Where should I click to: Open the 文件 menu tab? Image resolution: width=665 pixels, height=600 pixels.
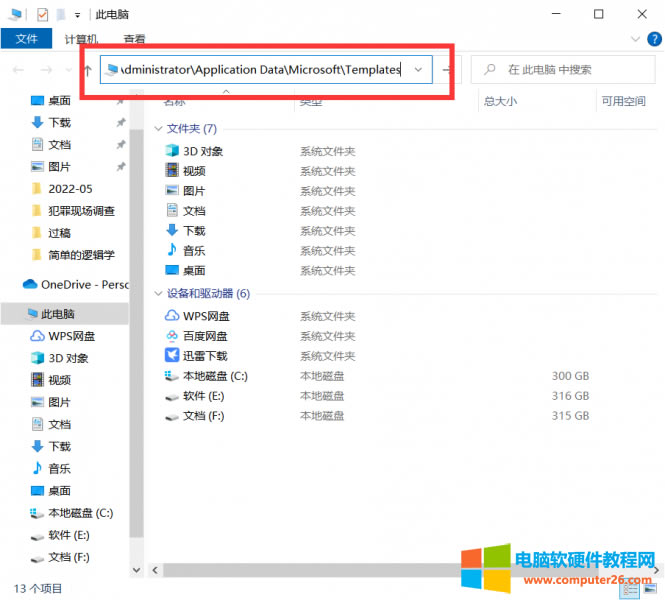(26, 39)
